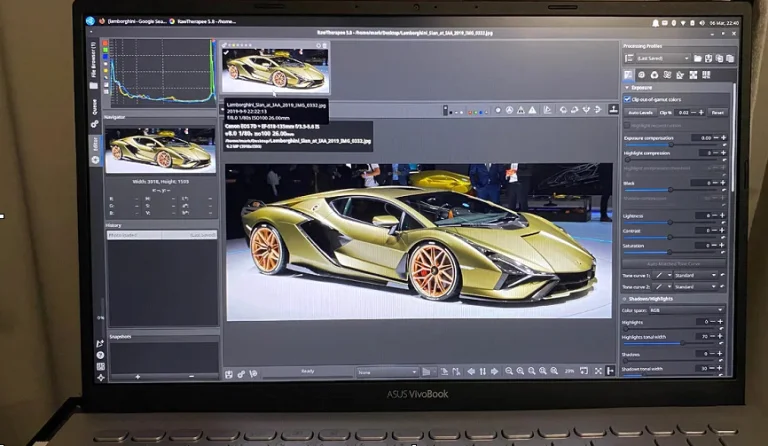This screenshot has width=768, height=446.
Task: Paste processing profile from clipboard
Action: point(730,58)
